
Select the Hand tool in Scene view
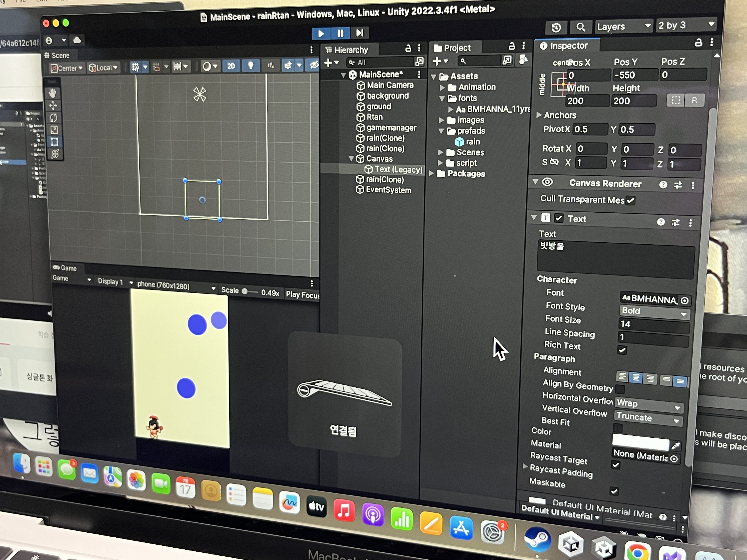(x=53, y=93)
